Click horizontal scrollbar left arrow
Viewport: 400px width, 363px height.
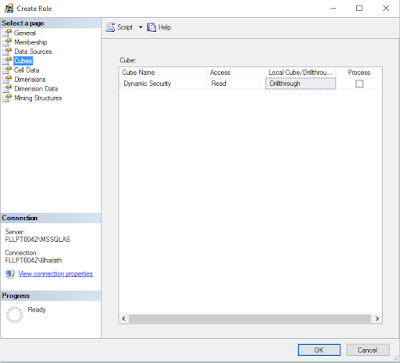124,319
